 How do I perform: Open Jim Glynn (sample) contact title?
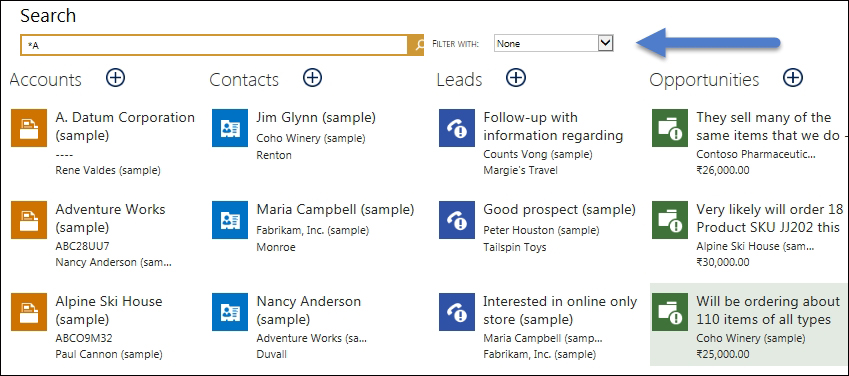(x=316, y=118)
